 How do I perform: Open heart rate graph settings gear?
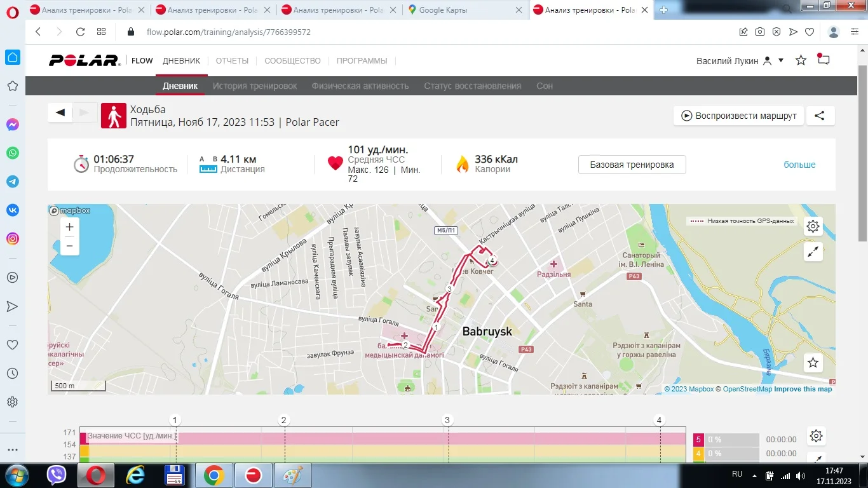click(x=817, y=436)
